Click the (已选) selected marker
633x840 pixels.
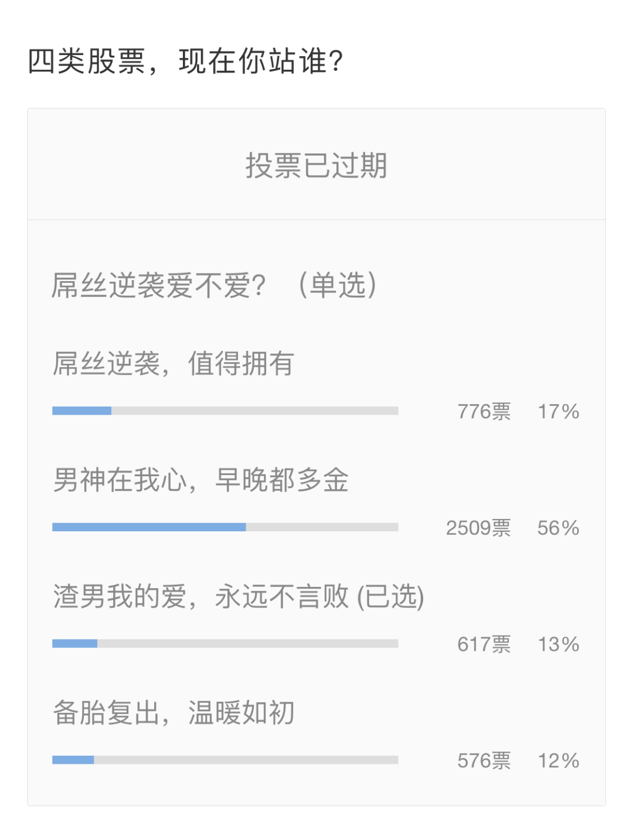pyautogui.click(x=390, y=597)
